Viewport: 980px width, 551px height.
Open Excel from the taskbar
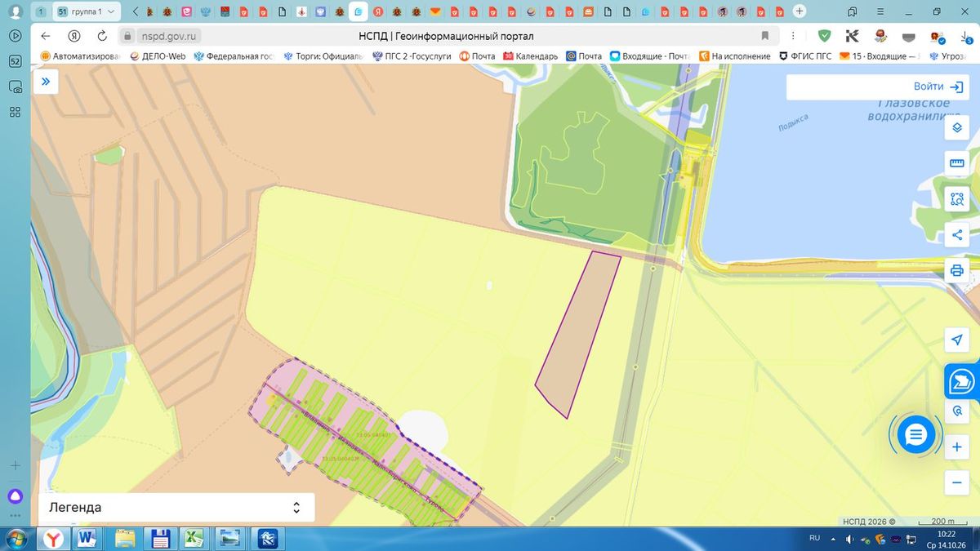coord(194,538)
